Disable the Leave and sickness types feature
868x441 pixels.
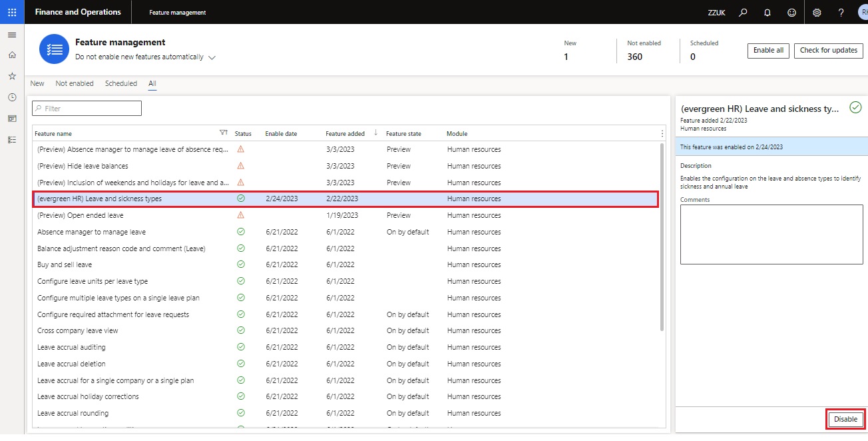point(845,418)
